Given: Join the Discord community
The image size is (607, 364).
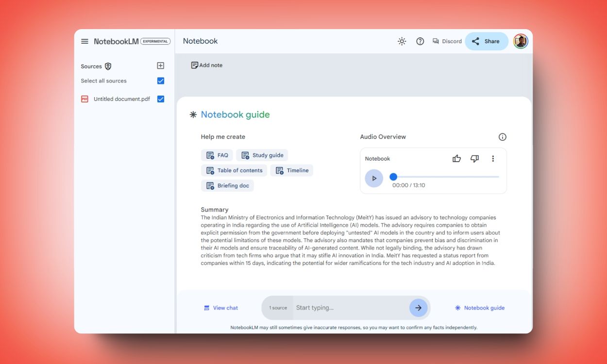Looking at the screenshot, I should [446, 41].
